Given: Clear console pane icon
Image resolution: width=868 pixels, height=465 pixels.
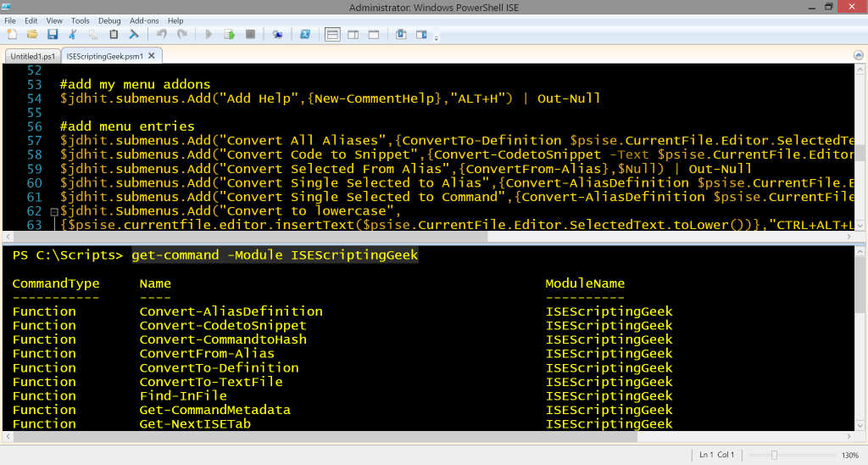Looking at the screenshot, I should pos(134,34).
